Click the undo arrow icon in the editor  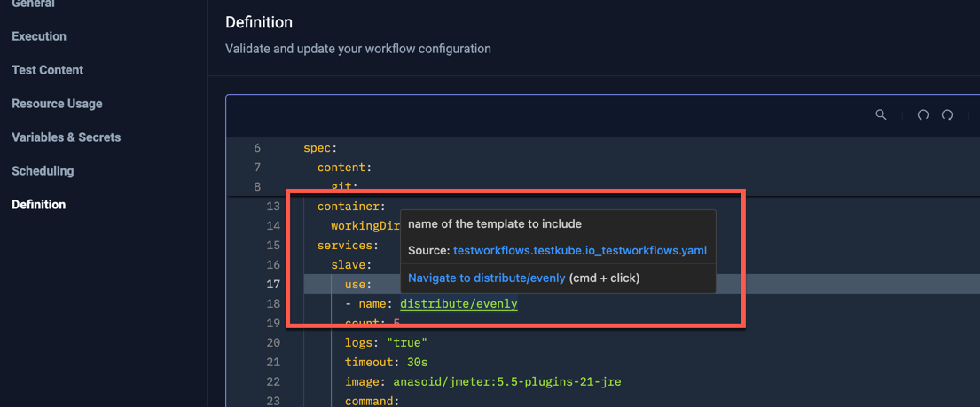pyautogui.click(x=922, y=114)
